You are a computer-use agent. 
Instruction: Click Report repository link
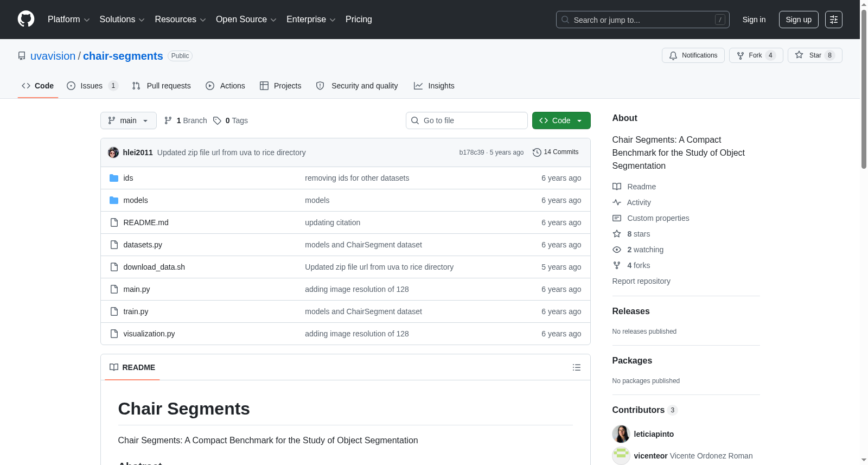pyautogui.click(x=641, y=281)
